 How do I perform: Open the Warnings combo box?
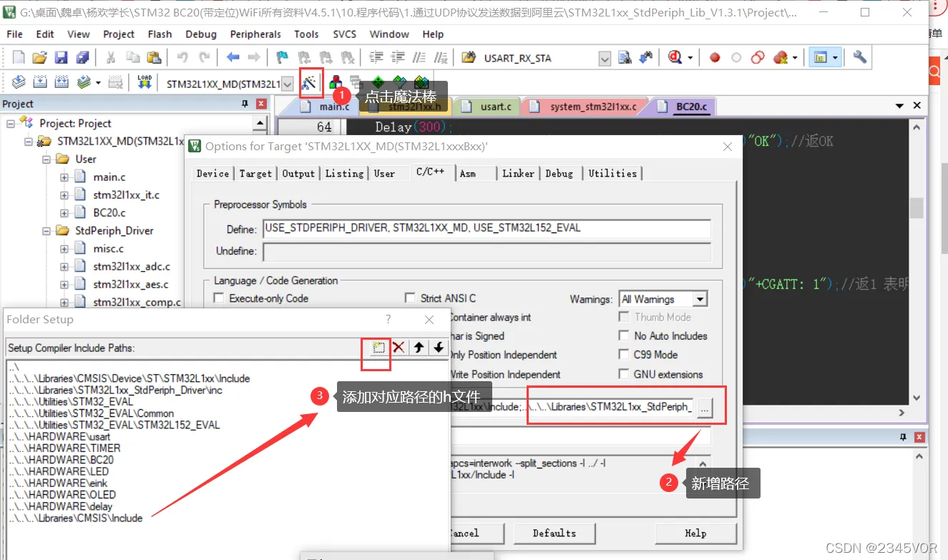coord(663,299)
